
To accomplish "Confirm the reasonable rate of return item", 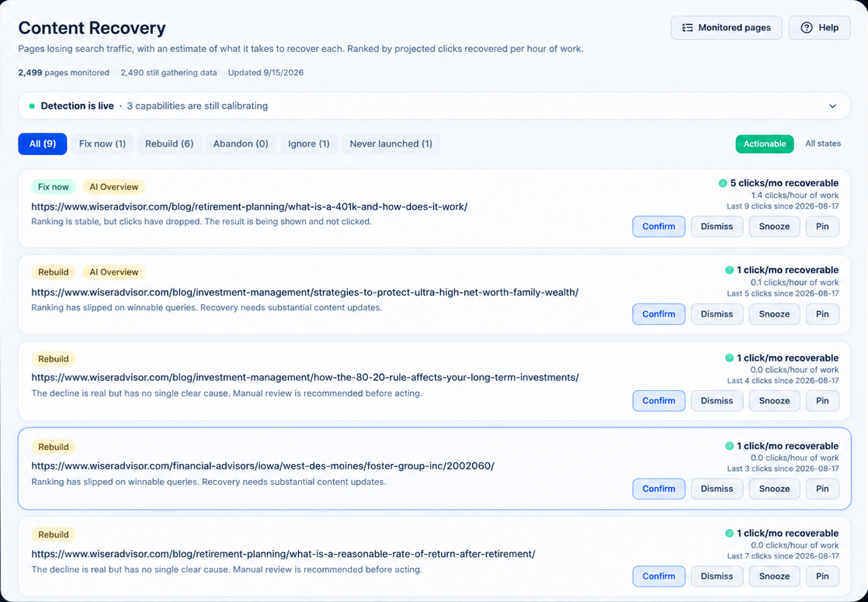I will tap(658, 576).
